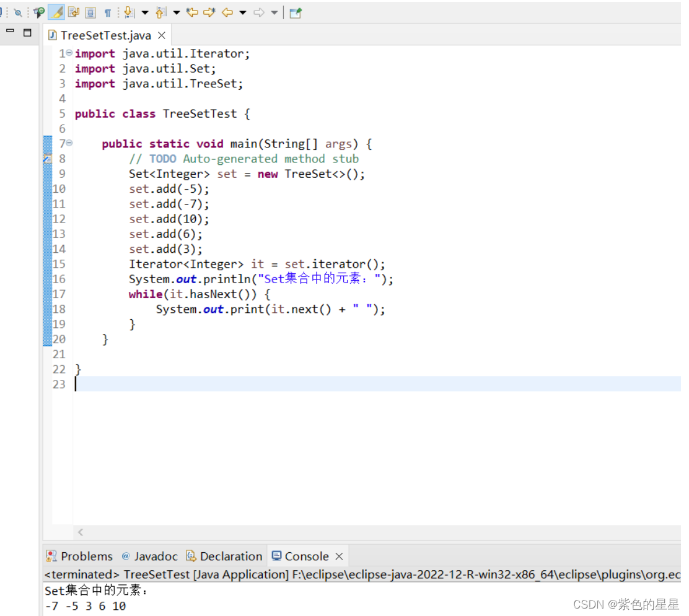Click the Skip All Breakpoints toolbar icon
This screenshot has height=616, width=689.
pyautogui.click(x=17, y=13)
